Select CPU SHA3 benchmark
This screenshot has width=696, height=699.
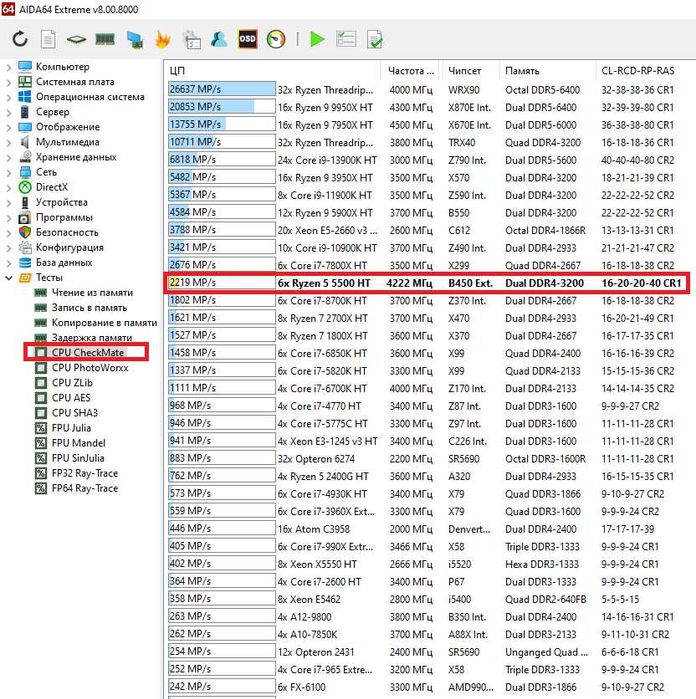(x=74, y=413)
